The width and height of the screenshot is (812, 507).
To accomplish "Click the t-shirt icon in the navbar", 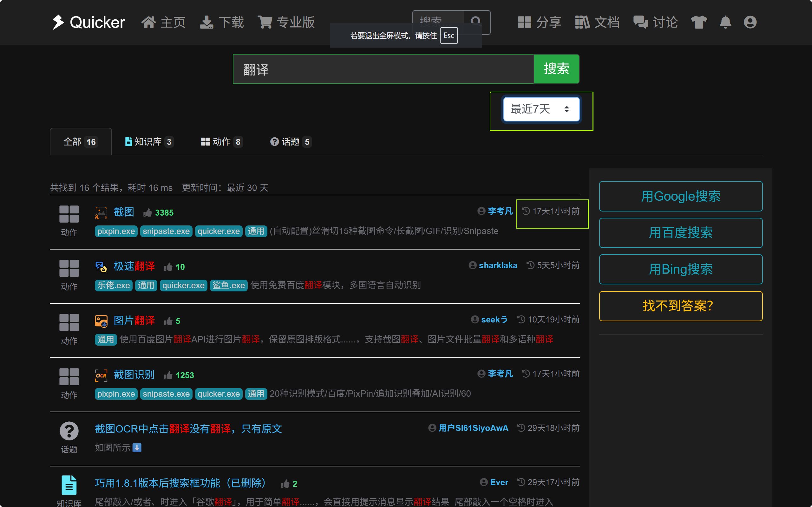I will (x=699, y=22).
